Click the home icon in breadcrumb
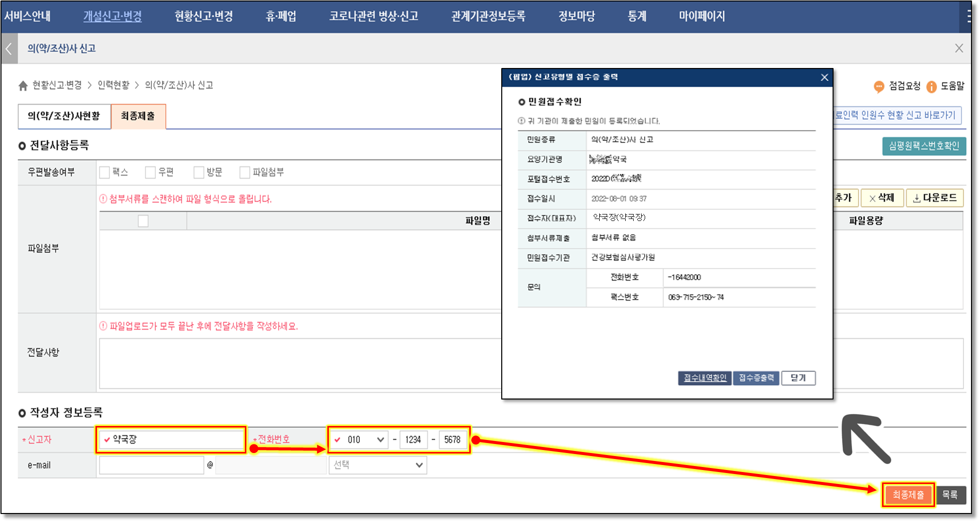The width and height of the screenshot is (980, 522). (x=23, y=86)
